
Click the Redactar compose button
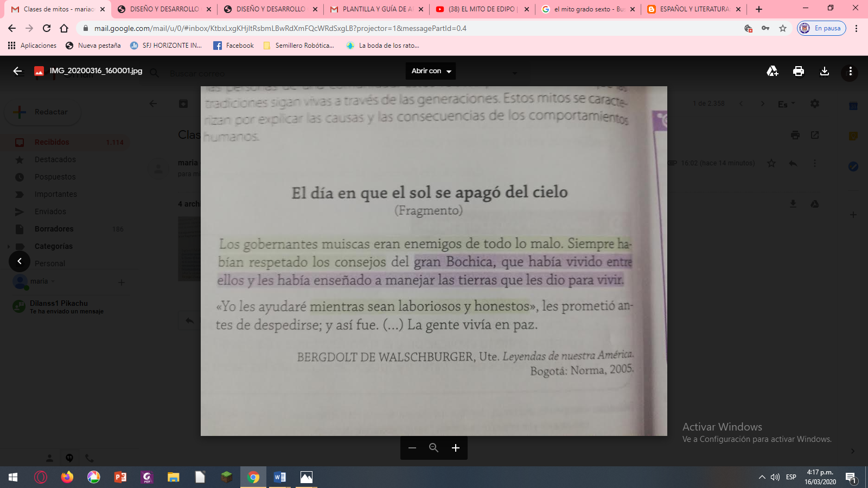point(43,112)
